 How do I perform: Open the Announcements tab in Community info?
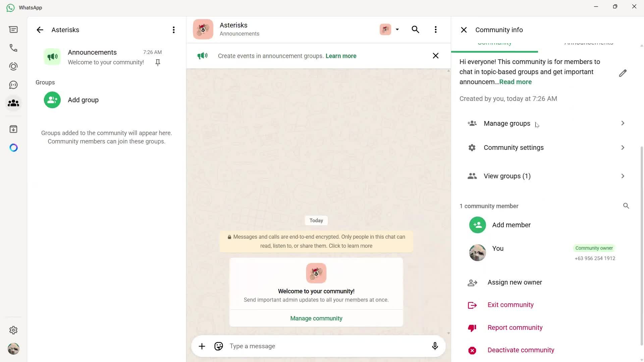point(589,43)
